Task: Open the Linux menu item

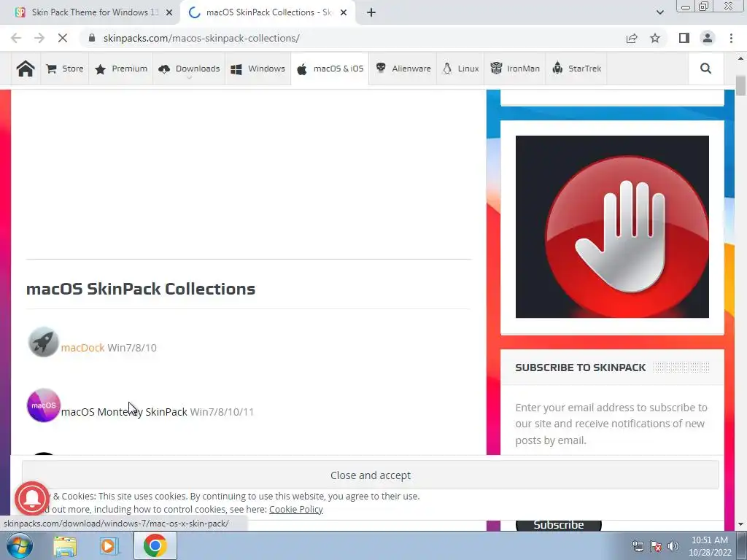Action: 461,69
